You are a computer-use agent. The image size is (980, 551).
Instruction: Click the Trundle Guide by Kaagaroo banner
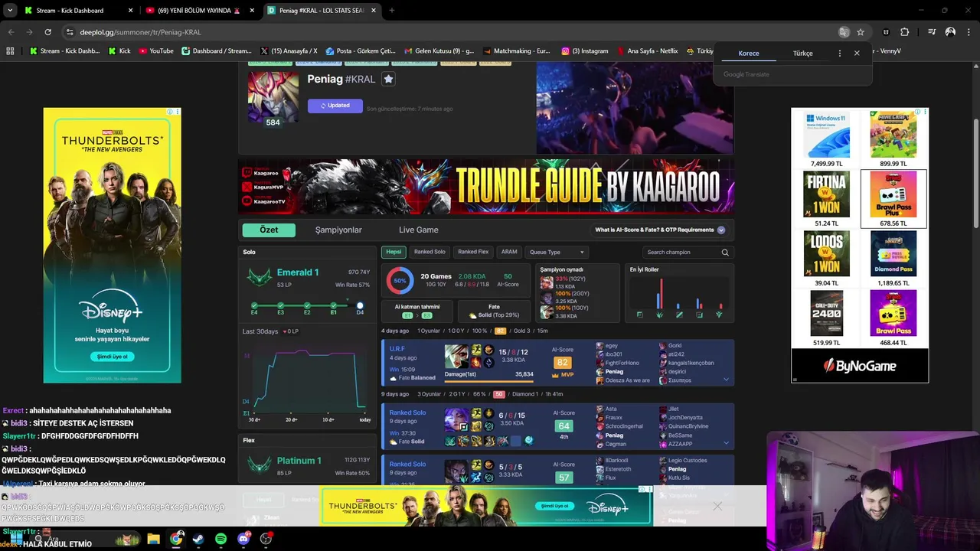(486, 186)
